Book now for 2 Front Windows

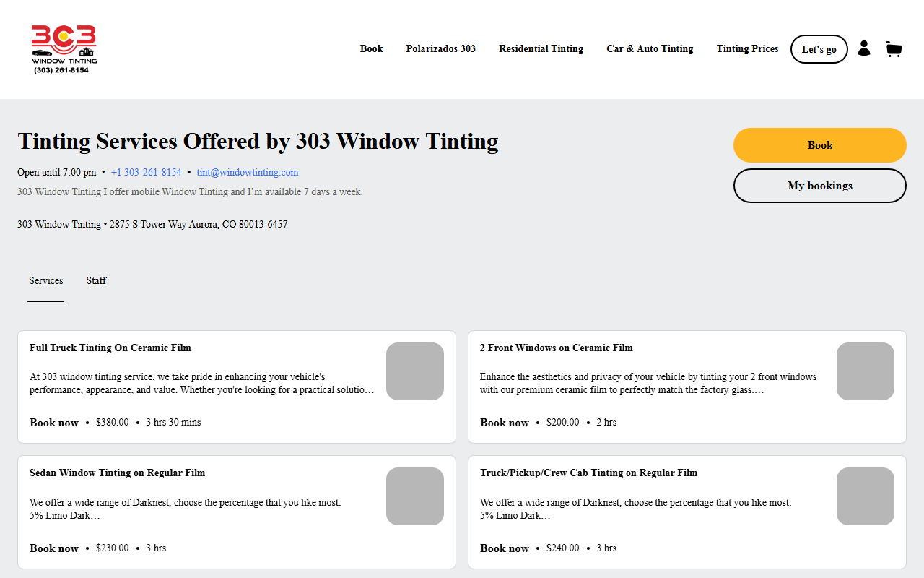pyautogui.click(x=505, y=423)
